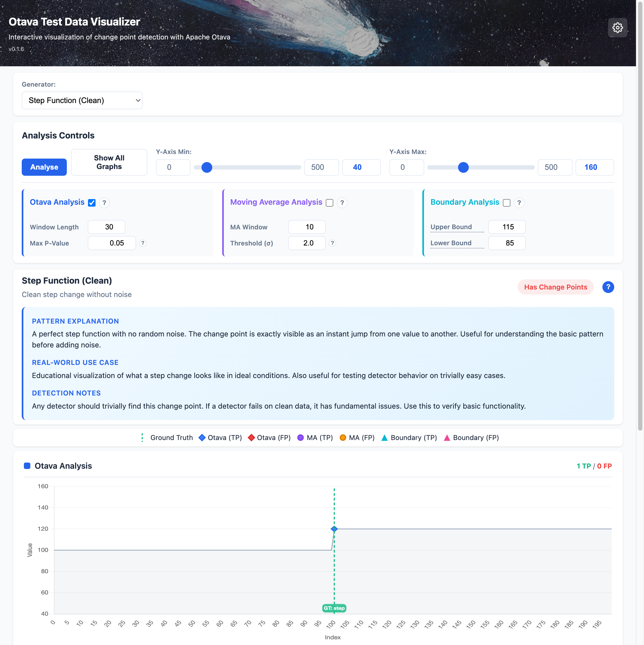Click the Otava Test Data Visualizer title

click(74, 22)
